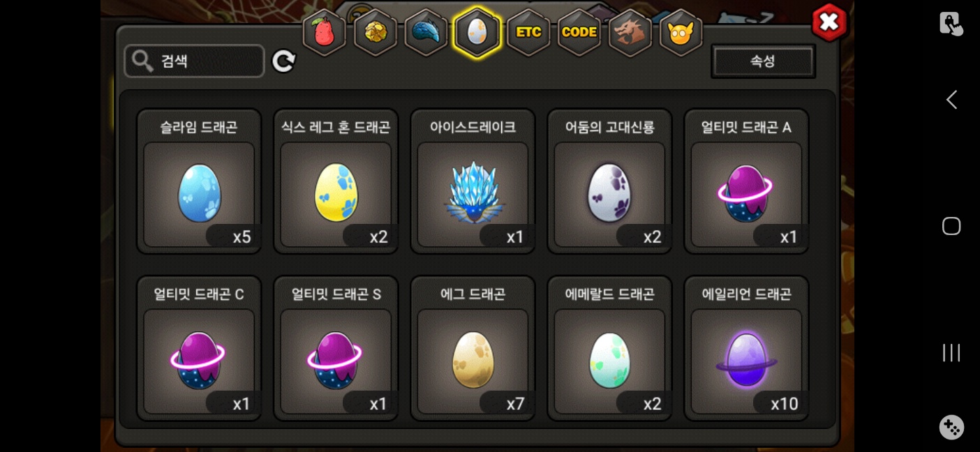Select the blue dragon wing tab
Image resolution: width=980 pixels, height=452 pixels.
[426, 32]
